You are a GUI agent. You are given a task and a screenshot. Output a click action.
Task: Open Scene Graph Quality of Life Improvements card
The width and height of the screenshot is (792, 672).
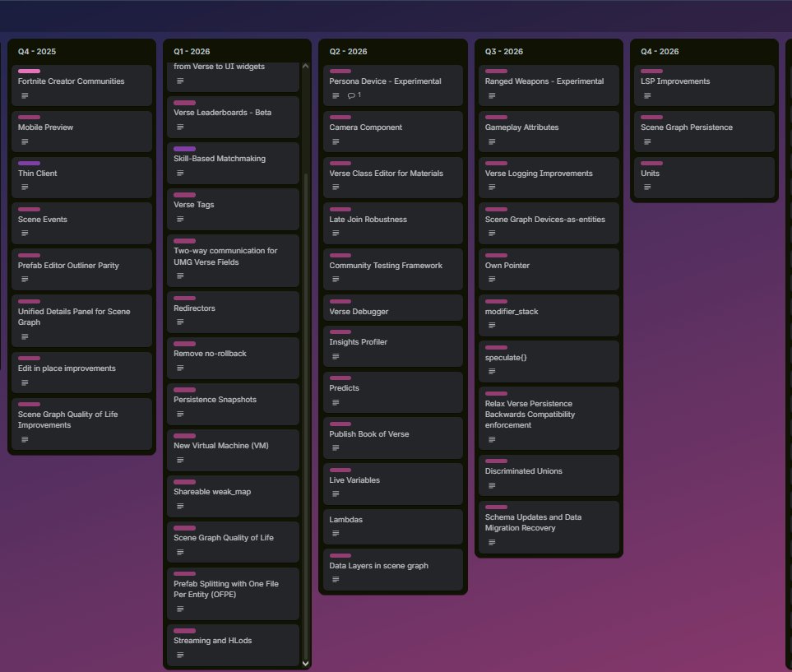click(x=81, y=424)
